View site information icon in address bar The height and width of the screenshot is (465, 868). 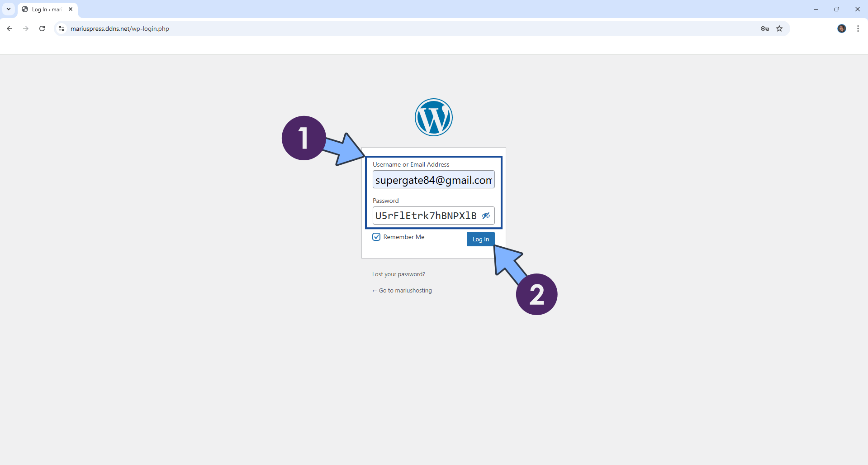pyautogui.click(x=62, y=29)
